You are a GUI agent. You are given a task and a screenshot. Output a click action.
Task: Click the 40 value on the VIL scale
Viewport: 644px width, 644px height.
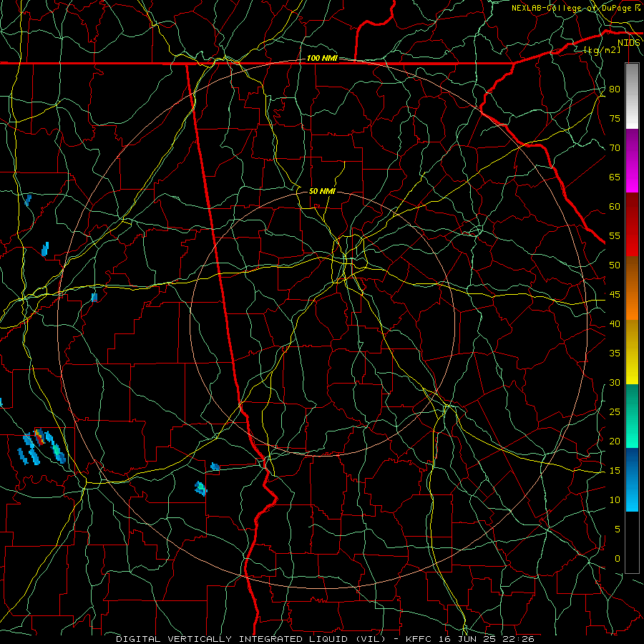pyautogui.click(x=615, y=324)
